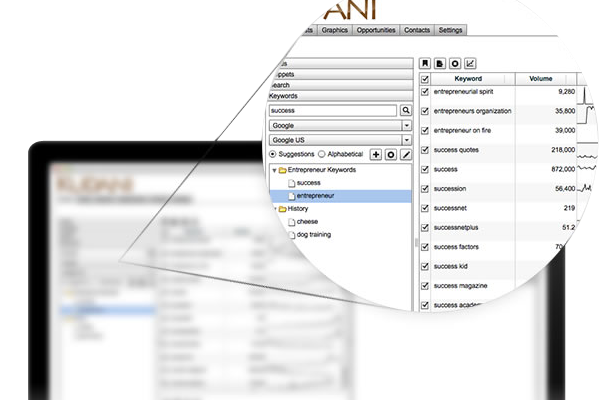Switch to the Settings tab

[450, 30]
